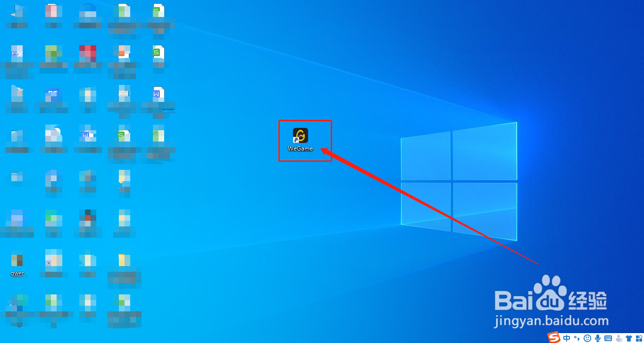Open the soft keyboard from the IME bar

click(608, 338)
